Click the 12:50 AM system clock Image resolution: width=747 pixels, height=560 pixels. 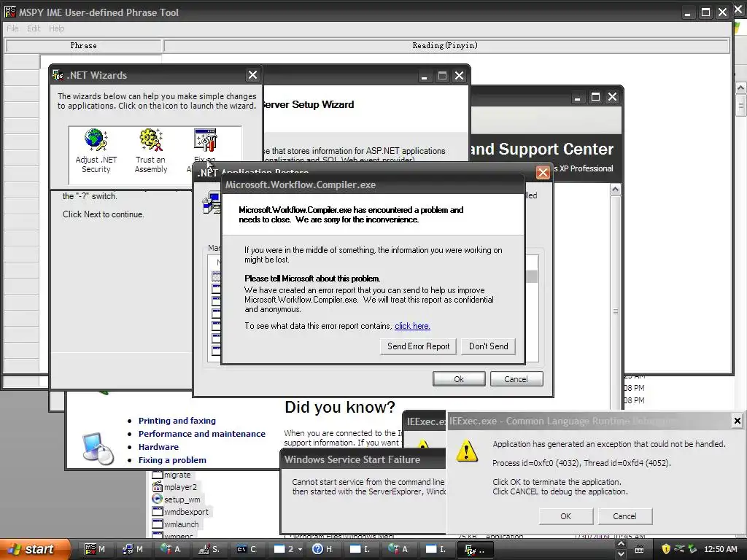[720, 549]
